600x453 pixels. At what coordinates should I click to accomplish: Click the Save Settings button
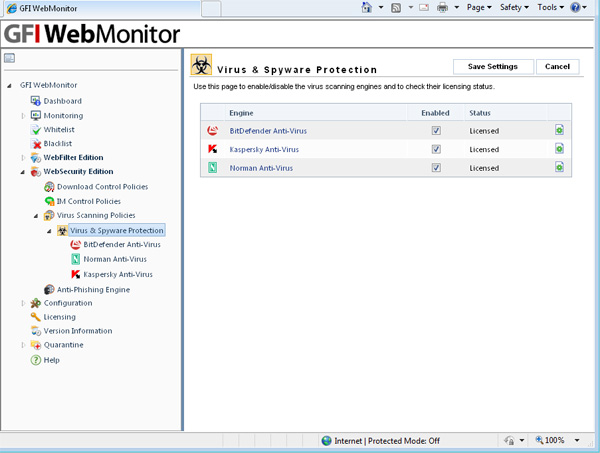[x=493, y=67]
